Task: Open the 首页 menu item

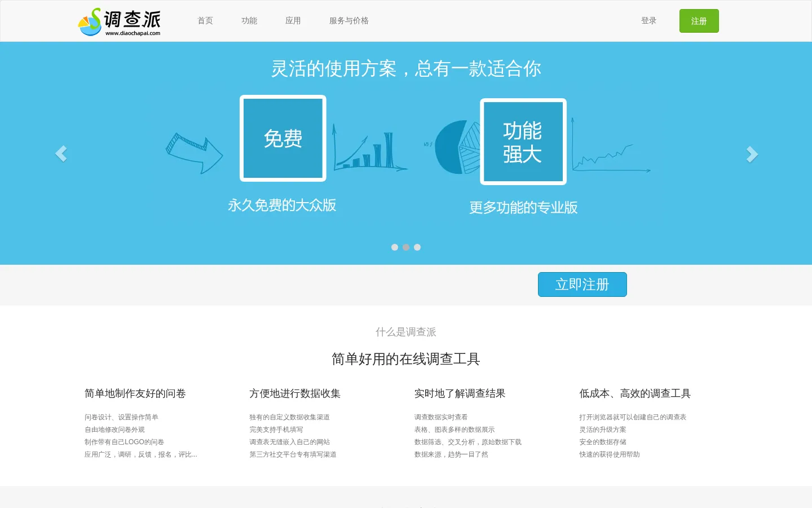Action: 205,21
